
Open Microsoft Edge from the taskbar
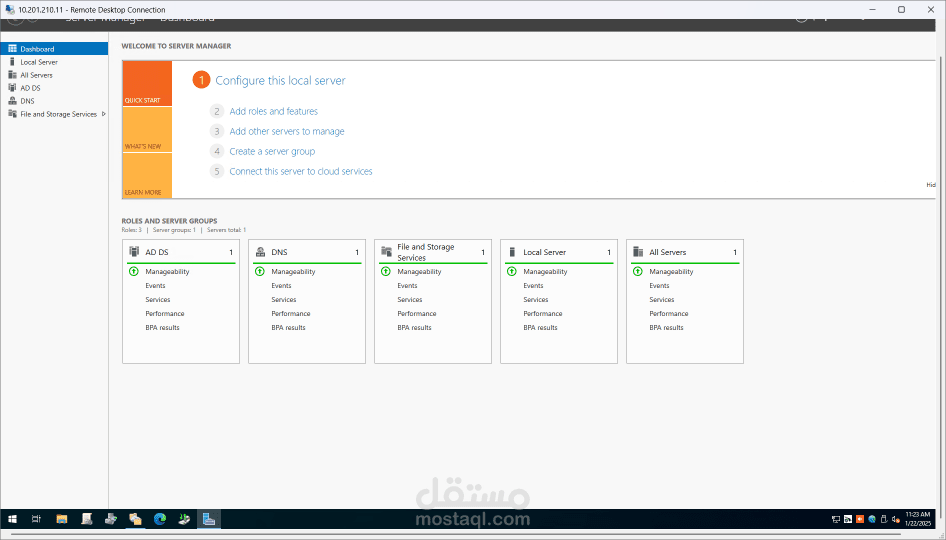pos(160,519)
